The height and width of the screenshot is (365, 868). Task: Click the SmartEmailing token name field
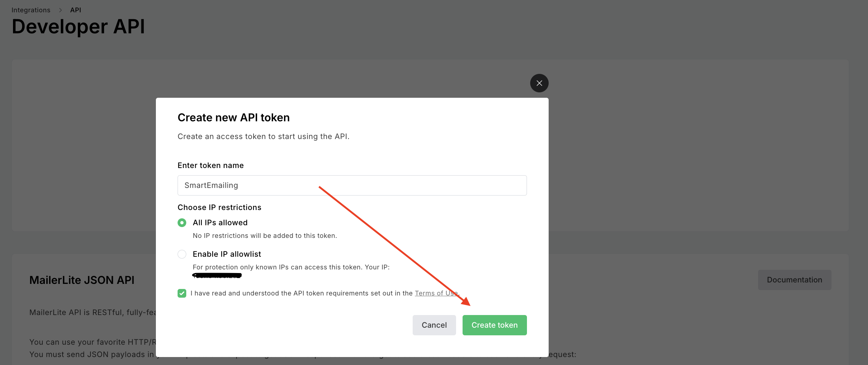click(352, 185)
